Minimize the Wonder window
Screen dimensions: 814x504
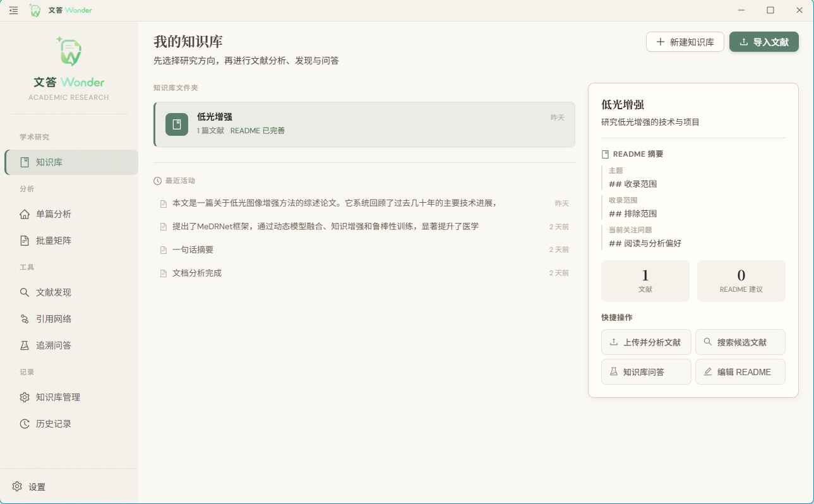741,10
